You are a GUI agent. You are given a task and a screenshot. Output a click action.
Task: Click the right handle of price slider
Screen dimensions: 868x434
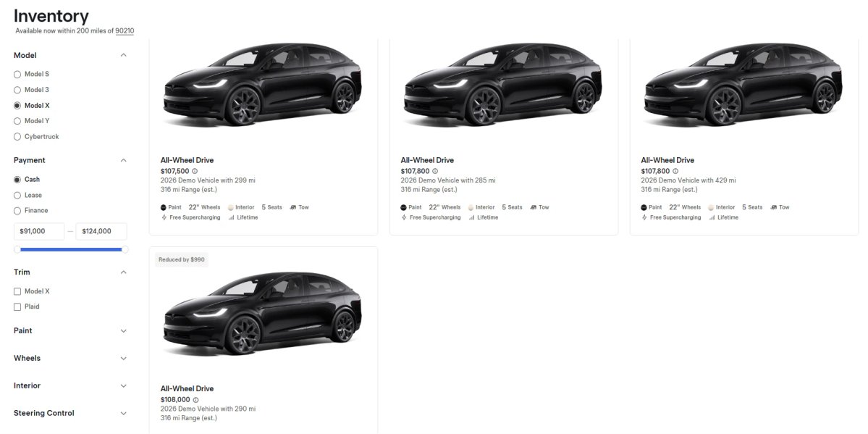click(x=125, y=249)
